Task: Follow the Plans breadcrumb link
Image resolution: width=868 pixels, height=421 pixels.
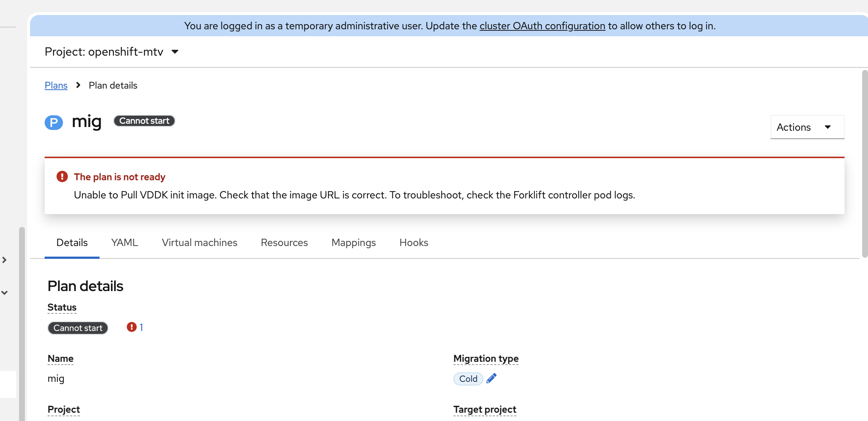Action: tap(56, 85)
